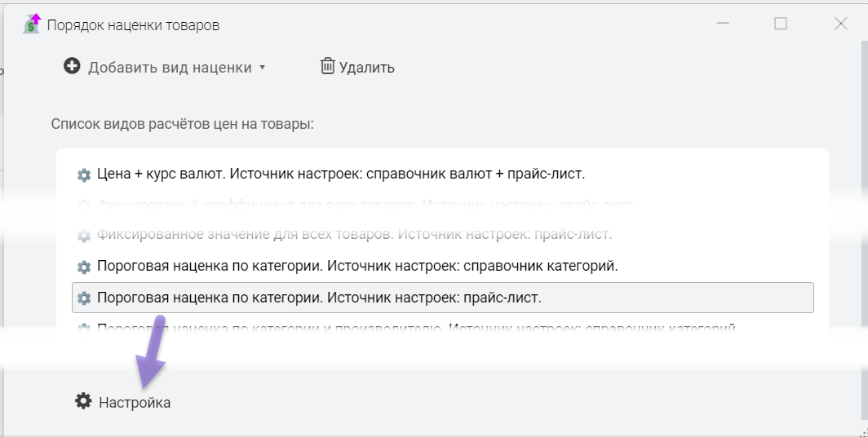Click the window title "Порядок наценки товаров"

[133, 25]
